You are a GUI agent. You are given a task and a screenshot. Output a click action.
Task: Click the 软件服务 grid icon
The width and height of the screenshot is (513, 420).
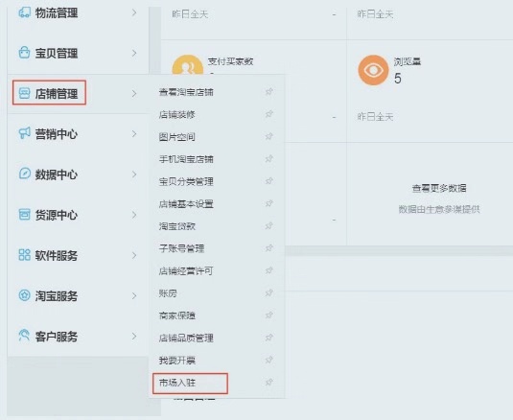[x=25, y=255]
